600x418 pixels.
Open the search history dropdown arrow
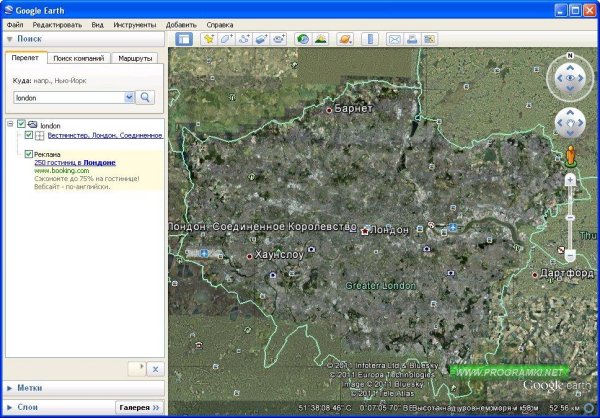coord(129,97)
